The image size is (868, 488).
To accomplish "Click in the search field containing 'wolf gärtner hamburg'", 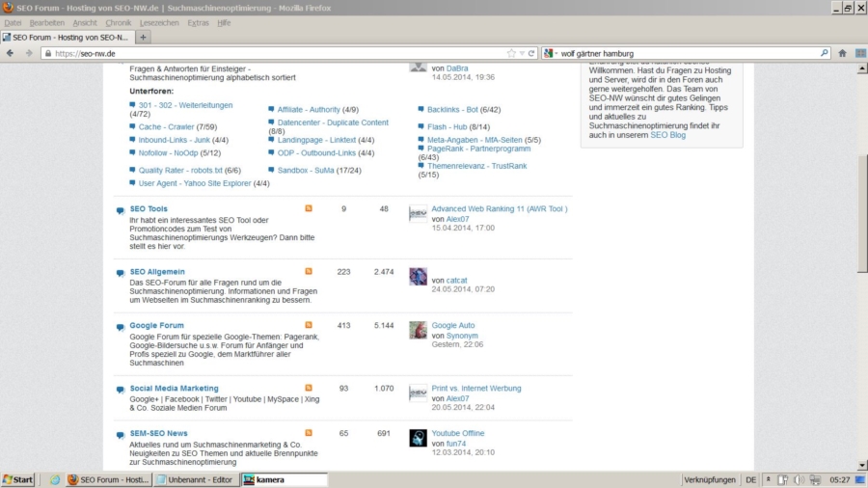I will 685,54.
